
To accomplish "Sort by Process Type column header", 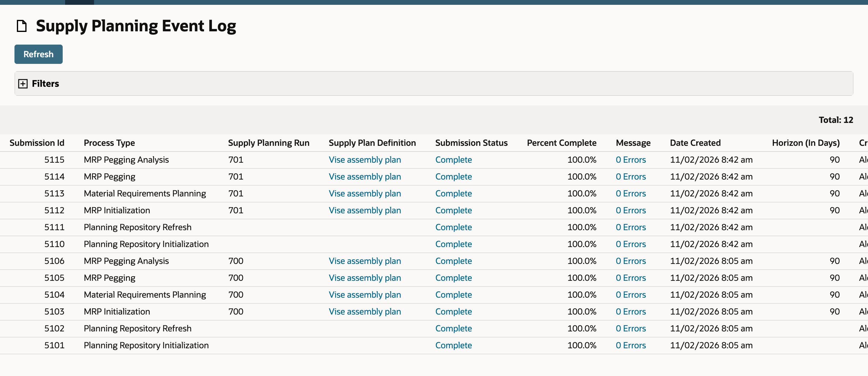I will [x=109, y=143].
